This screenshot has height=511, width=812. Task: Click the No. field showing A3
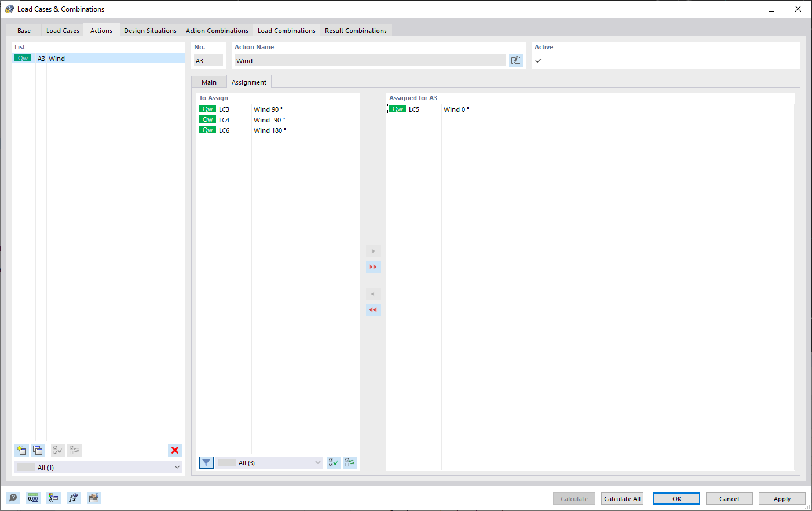[209, 61]
